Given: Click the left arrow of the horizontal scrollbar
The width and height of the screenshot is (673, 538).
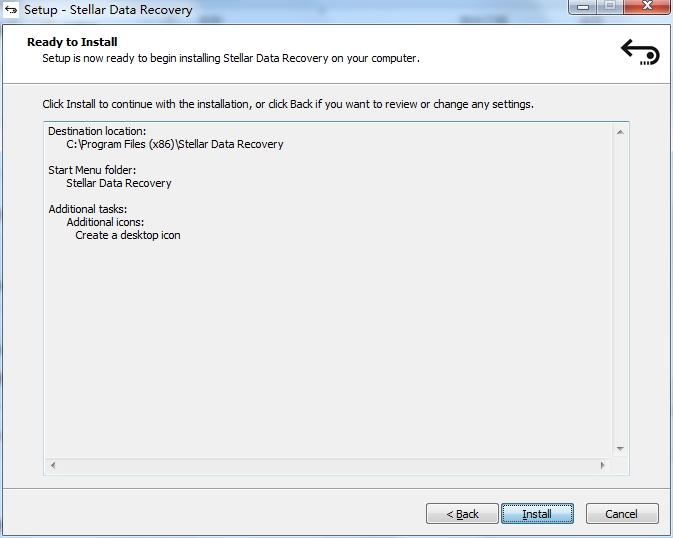Looking at the screenshot, I should (x=53, y=466).
